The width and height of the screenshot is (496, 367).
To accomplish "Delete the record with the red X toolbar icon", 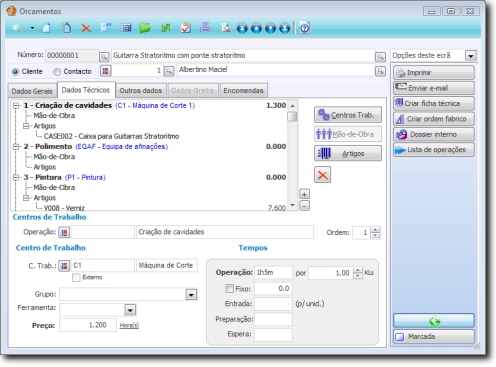I will [x=86, y=28].
